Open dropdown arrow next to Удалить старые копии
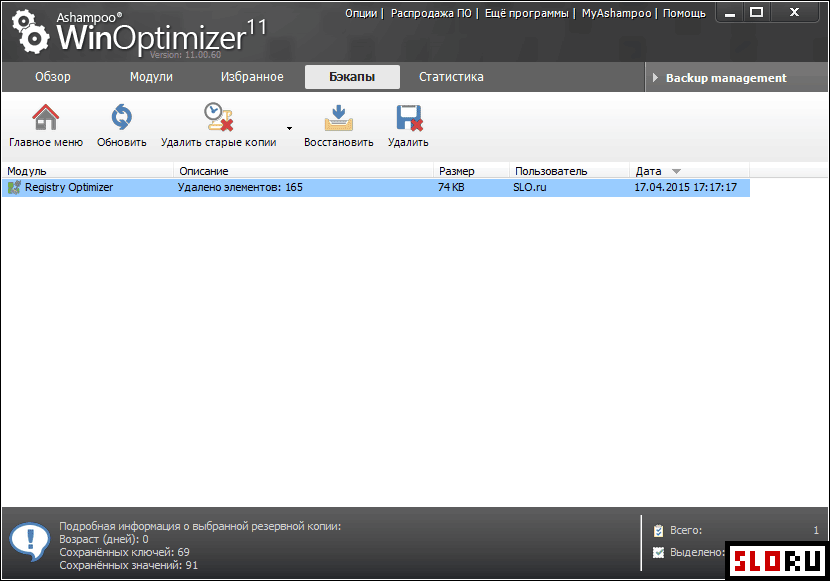Screen dimensions: 830x581 (x=290, y=128)
